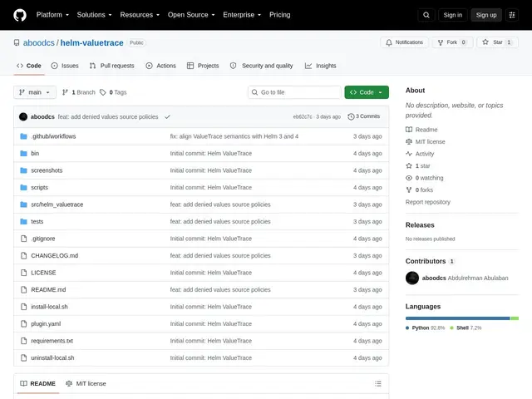The height and width of the screenshot is (399, 532).
Task: Click the file icon beside uninstall-local.sh
Action: pos(23,357)
